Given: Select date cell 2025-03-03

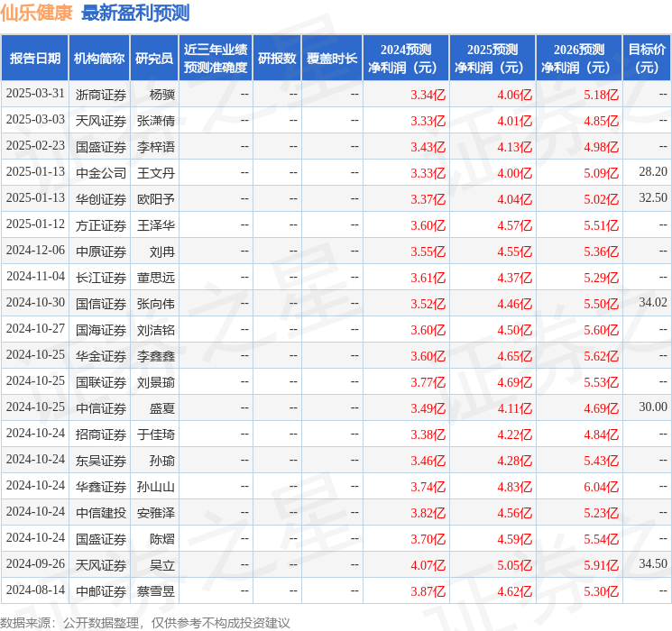Looking at the screenshot, I should pos(35,120).
